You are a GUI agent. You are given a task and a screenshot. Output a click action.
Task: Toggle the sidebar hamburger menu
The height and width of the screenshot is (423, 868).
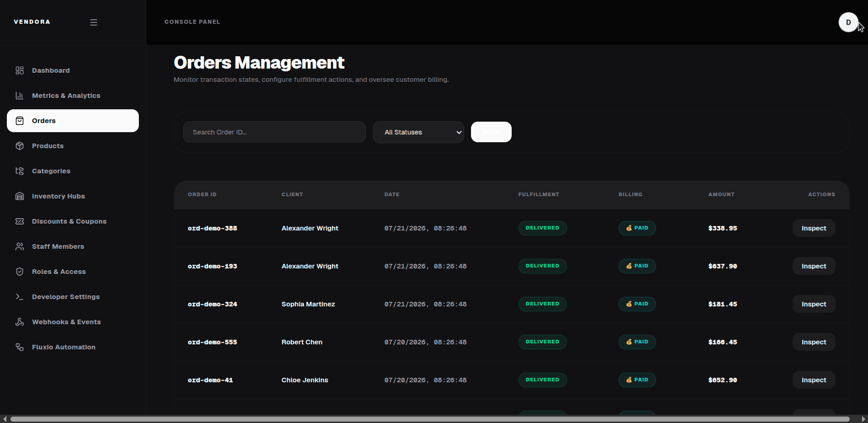pos(94,22)
